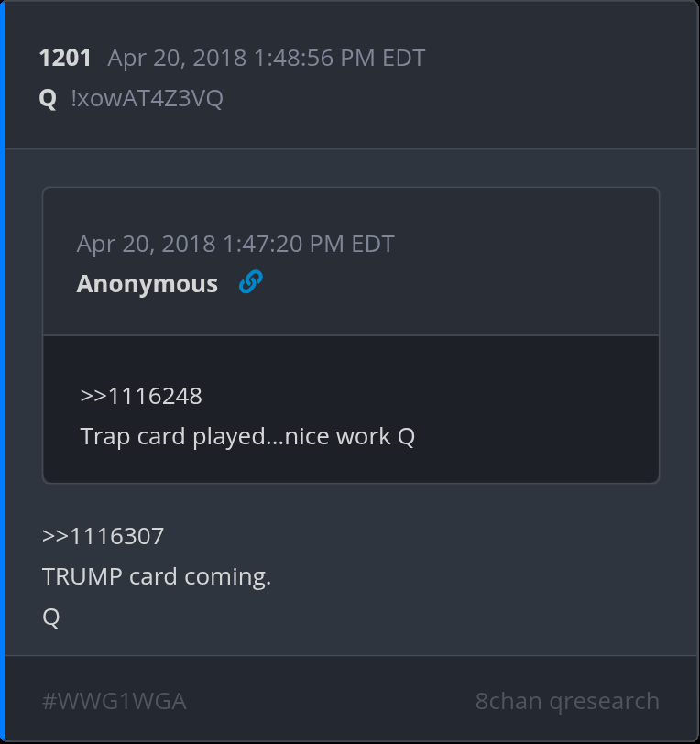The image size is (700, 744).
Task: Open the #WWG1WGA hashtag
Action: (x=115, y=701)
